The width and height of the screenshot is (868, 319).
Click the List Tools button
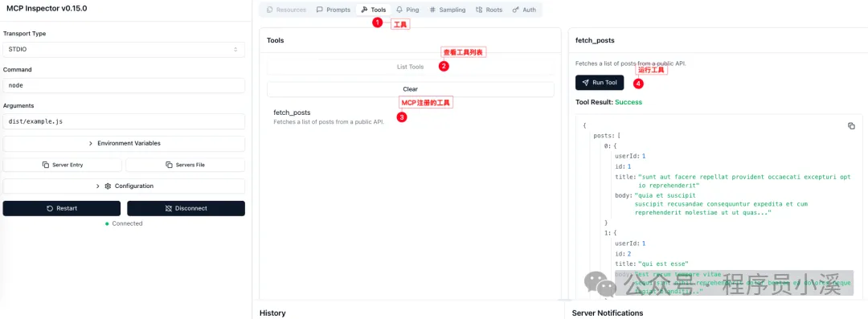(410, 67)
